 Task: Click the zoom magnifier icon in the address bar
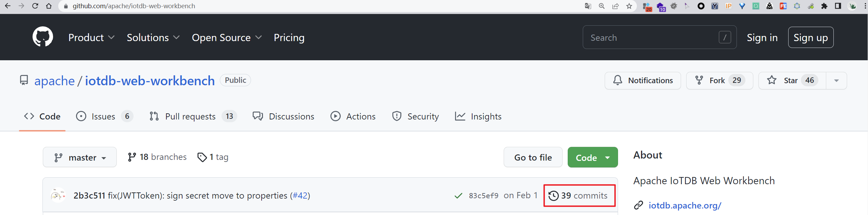coord(602,6)
